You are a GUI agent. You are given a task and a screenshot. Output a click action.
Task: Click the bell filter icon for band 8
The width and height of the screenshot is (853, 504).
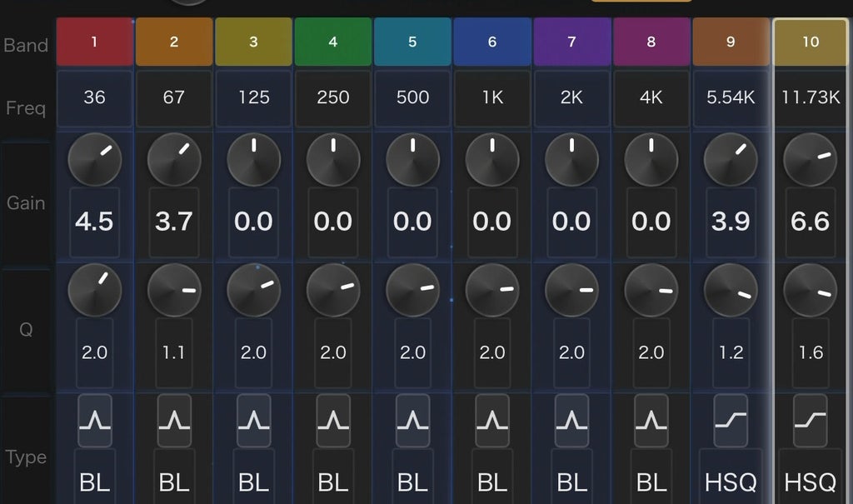pos(651,420)
